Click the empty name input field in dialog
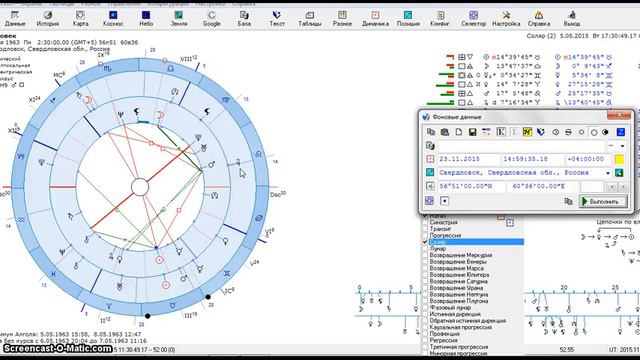Viewport: 640px width, 360px height. (521, 146)
